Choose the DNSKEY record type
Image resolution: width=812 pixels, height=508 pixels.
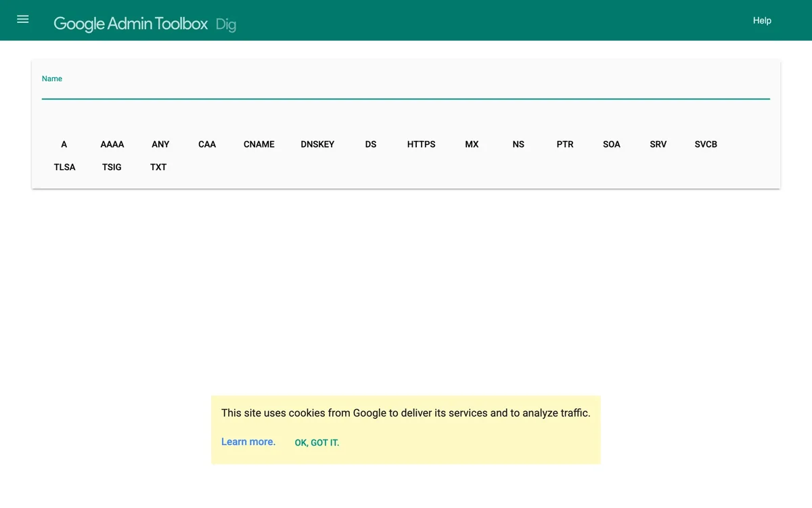tap(317, 144)
